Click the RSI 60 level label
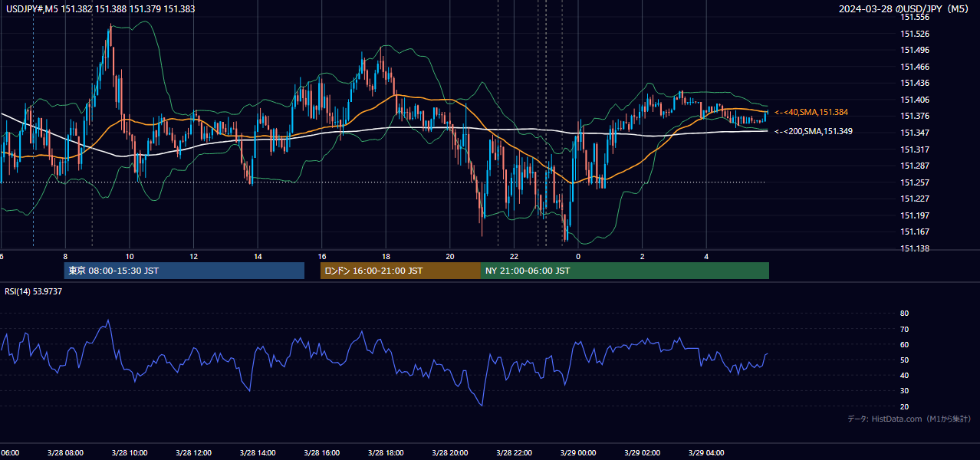Image resolution: width=980 pixels, height=460 pixels. pyautogui.click(x=904, y=344)
